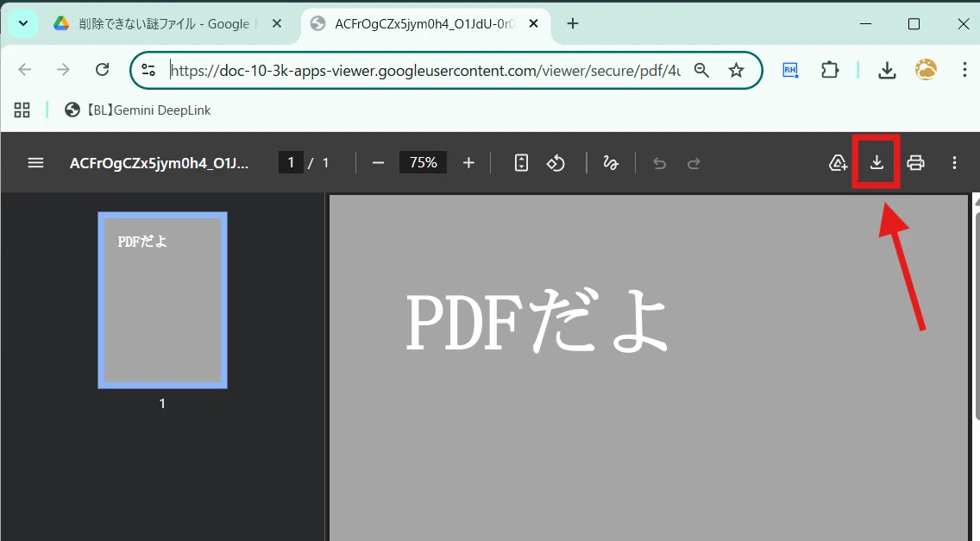This screenshot has width=980, height=541.
Task: Focus the URL address bar
Action: (x=425, y=70)
